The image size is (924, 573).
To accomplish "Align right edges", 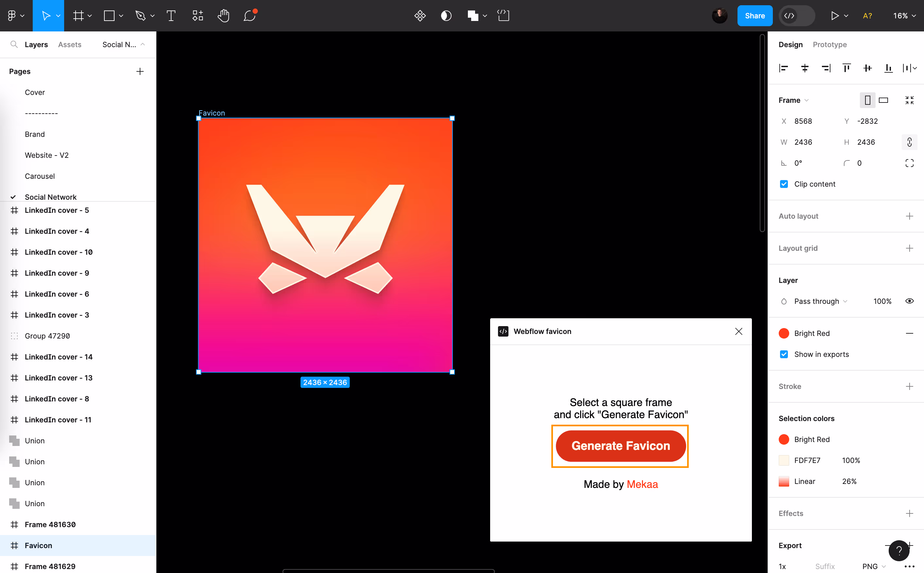I will pyautogui.click(x=826, y=68).
